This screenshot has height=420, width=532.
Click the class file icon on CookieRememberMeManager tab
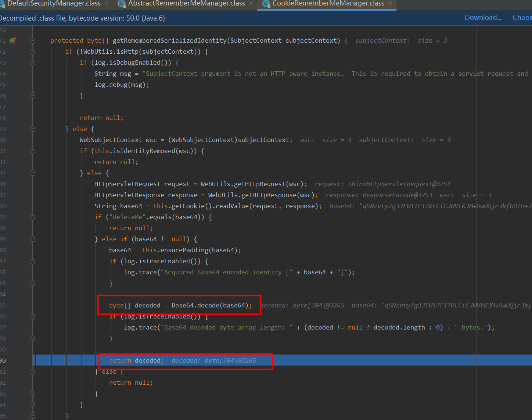[x=266, y=4]
